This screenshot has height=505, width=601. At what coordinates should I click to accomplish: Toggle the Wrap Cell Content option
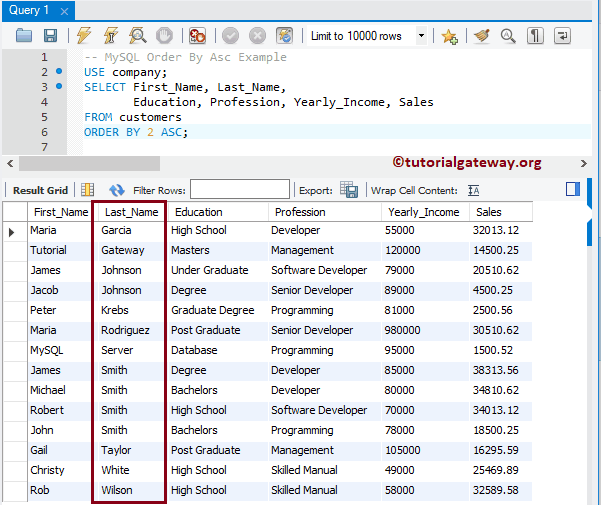(474, 190)
